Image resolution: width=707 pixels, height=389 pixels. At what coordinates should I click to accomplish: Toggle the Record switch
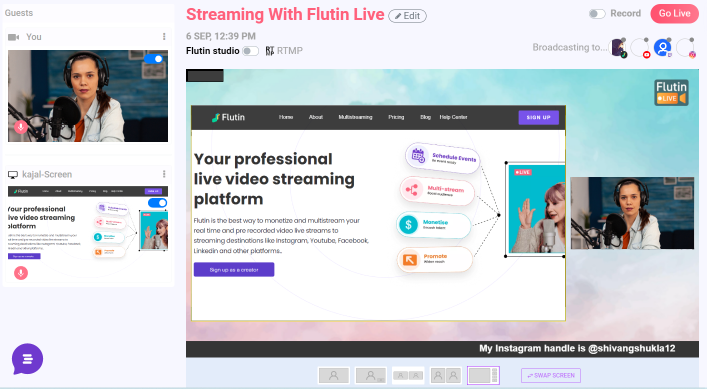coord(597,14)
